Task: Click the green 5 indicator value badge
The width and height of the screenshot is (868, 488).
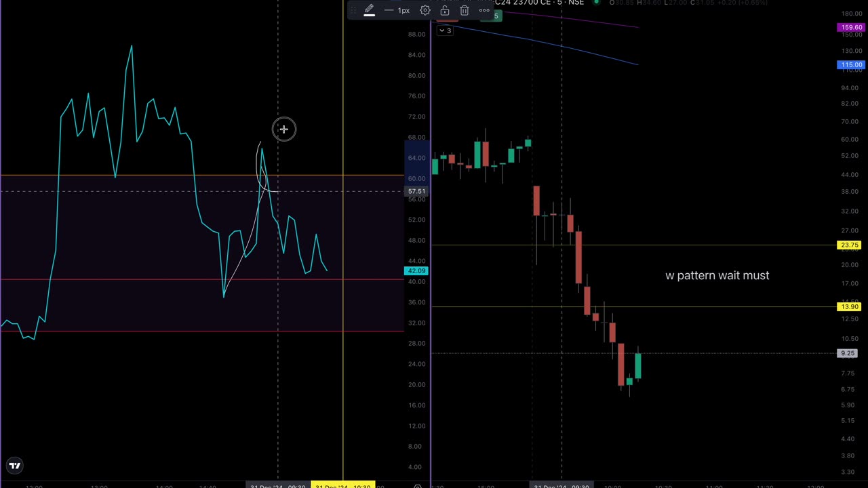Action: [x=496, y=16]
